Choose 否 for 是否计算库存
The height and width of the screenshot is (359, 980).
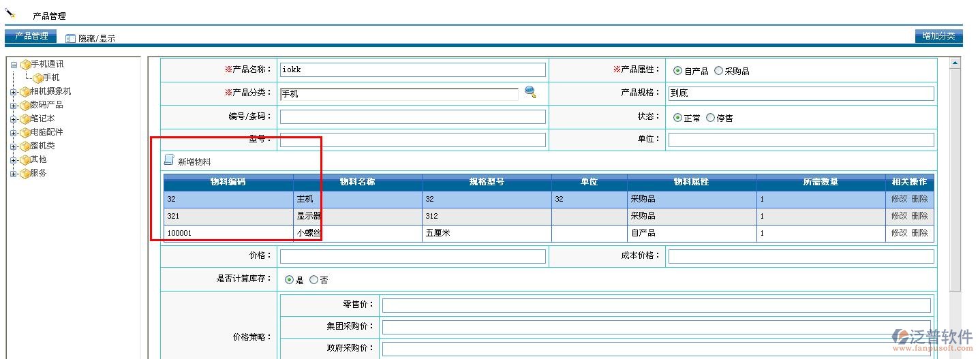click(313, 279)
